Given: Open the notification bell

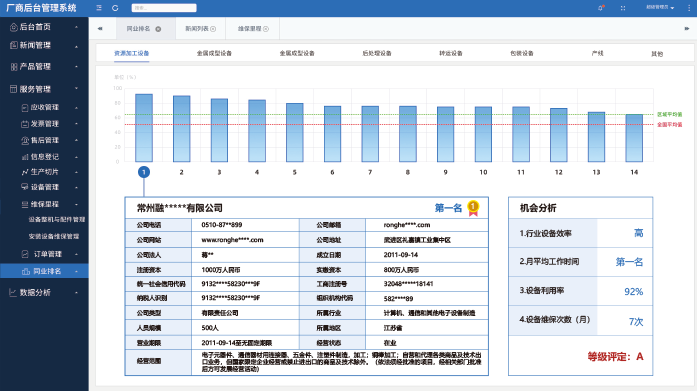Looking at the screenshot, I should (x=601, y=8).
